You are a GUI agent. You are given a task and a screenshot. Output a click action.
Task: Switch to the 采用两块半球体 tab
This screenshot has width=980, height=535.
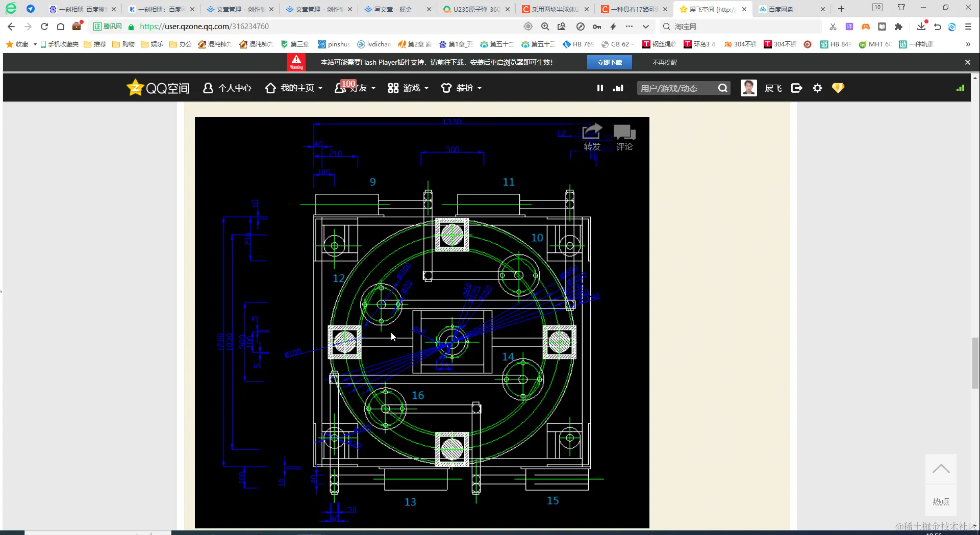(x=556, y=9)
